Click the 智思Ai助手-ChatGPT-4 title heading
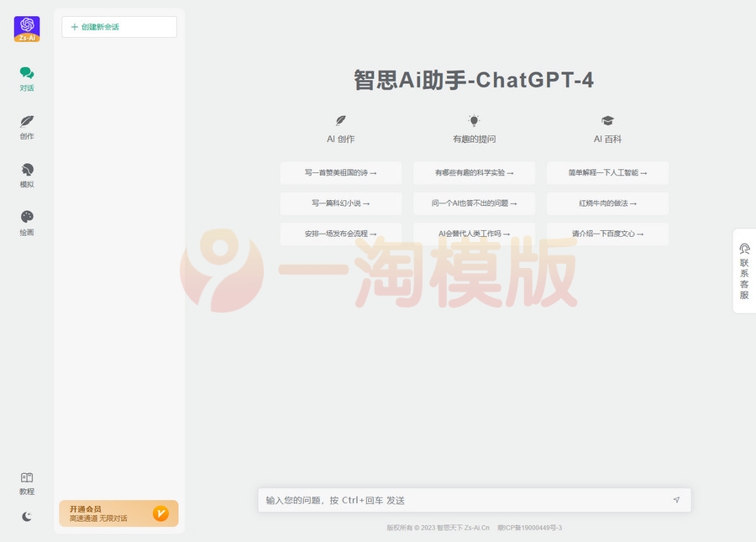756x542 pixels. tap(474, 80)
